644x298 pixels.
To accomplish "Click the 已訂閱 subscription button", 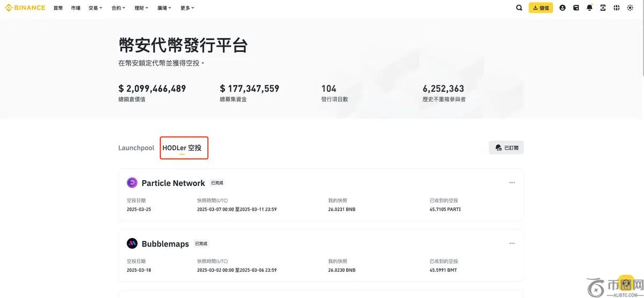I will pyautogui.click(x=506, y=147).
